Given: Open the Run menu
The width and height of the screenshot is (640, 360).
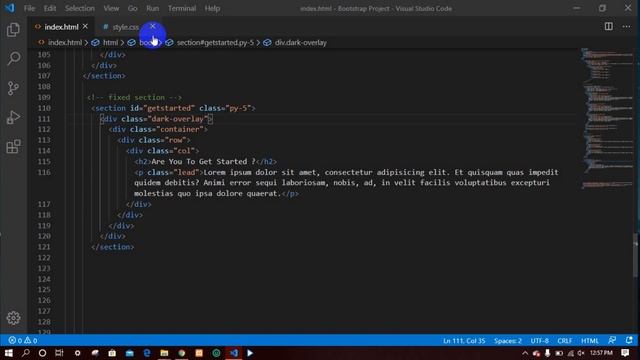Looking at the screenshot, I should [152, 8].
